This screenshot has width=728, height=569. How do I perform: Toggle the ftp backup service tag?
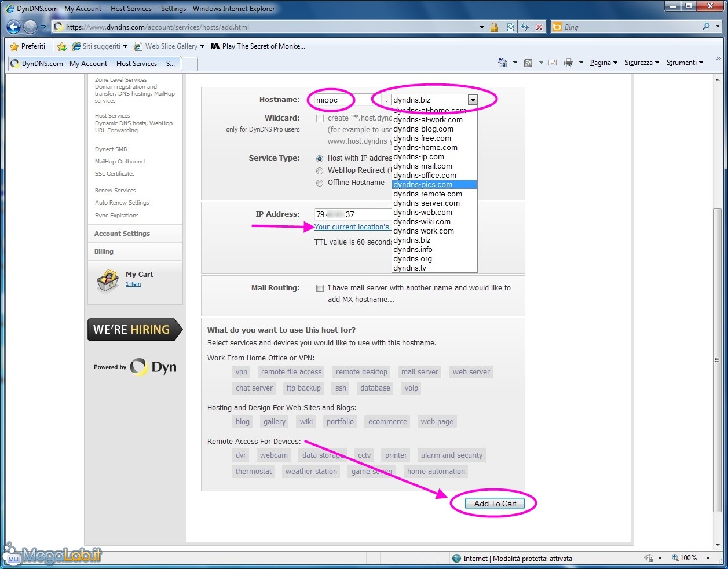point(303,388)
